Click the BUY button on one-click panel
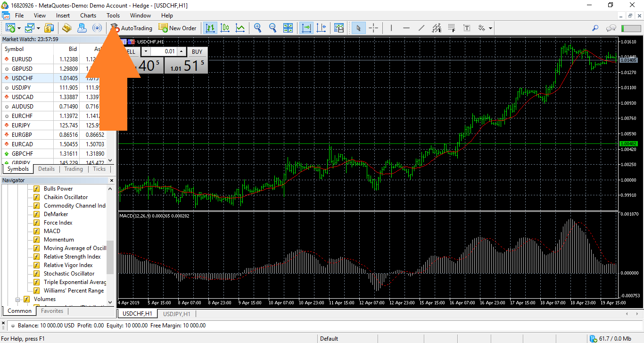This screenshot has width=644, height=343. (197, 51)
